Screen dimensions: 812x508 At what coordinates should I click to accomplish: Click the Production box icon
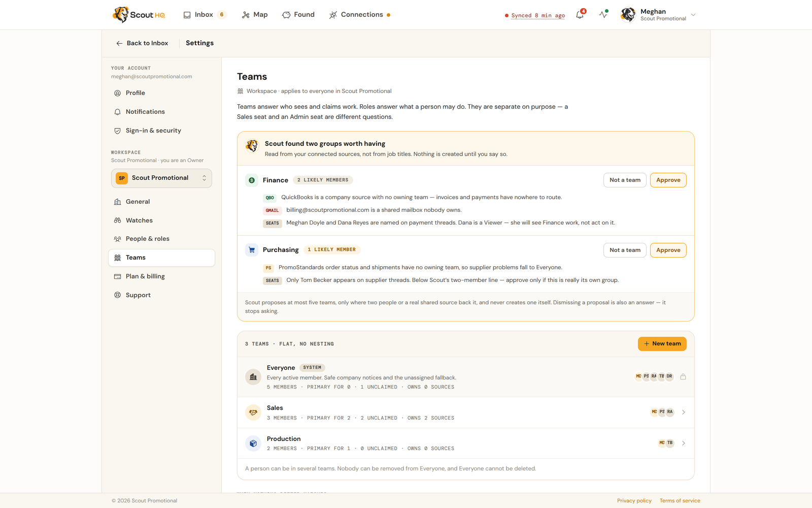coord(253,443)
